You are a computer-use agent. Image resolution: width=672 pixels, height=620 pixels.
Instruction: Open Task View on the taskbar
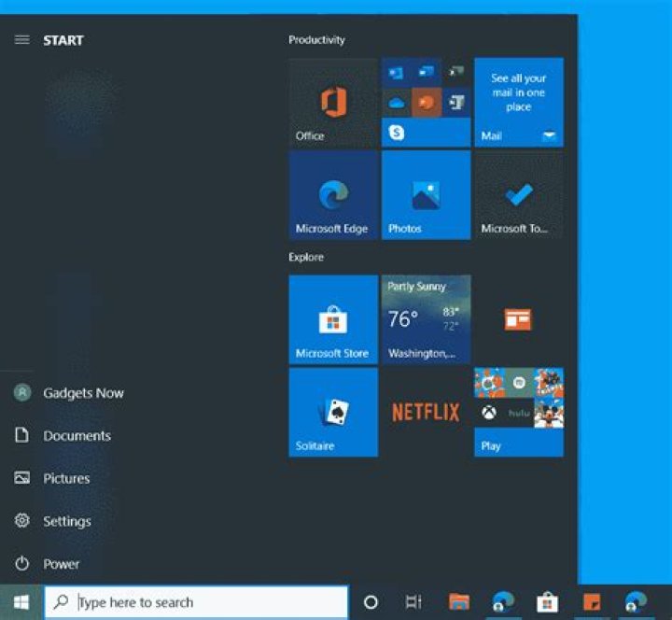click(x=413, y=602)
